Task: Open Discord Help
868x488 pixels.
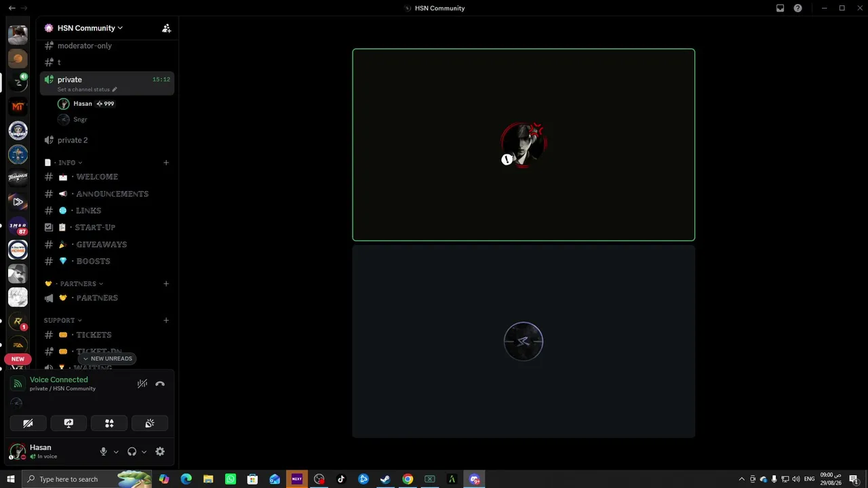Action: pyautogui.click(x=798, y=8)
